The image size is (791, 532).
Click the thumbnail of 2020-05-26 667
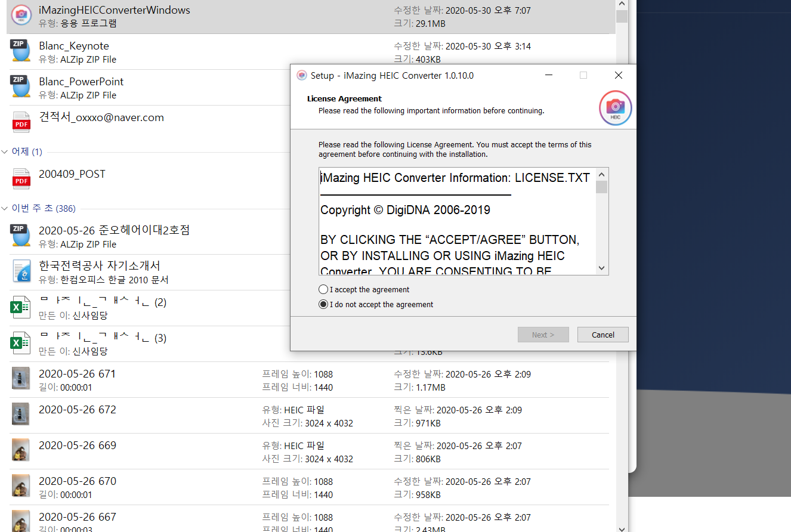tap(20, 520)
